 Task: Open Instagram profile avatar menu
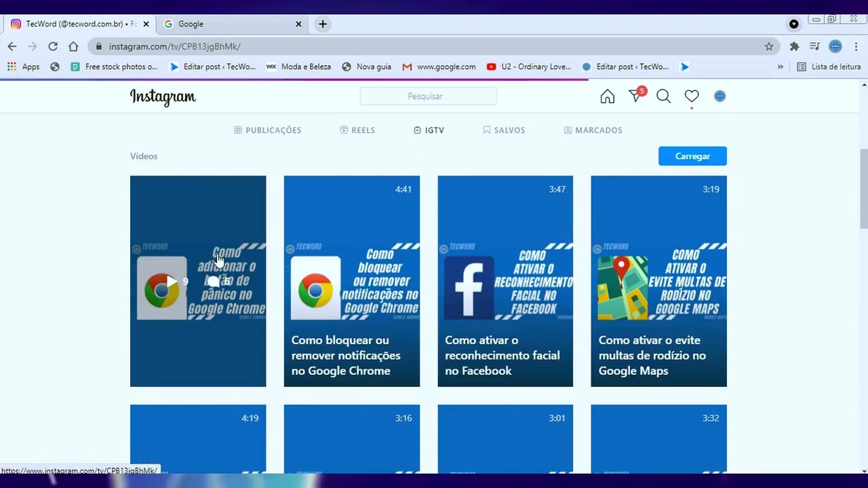click(719, 96)
